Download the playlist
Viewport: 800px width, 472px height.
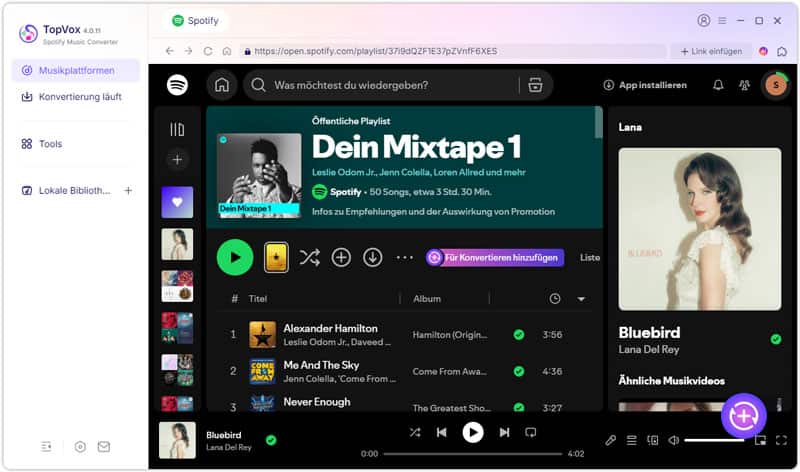(x=372, y=258)
